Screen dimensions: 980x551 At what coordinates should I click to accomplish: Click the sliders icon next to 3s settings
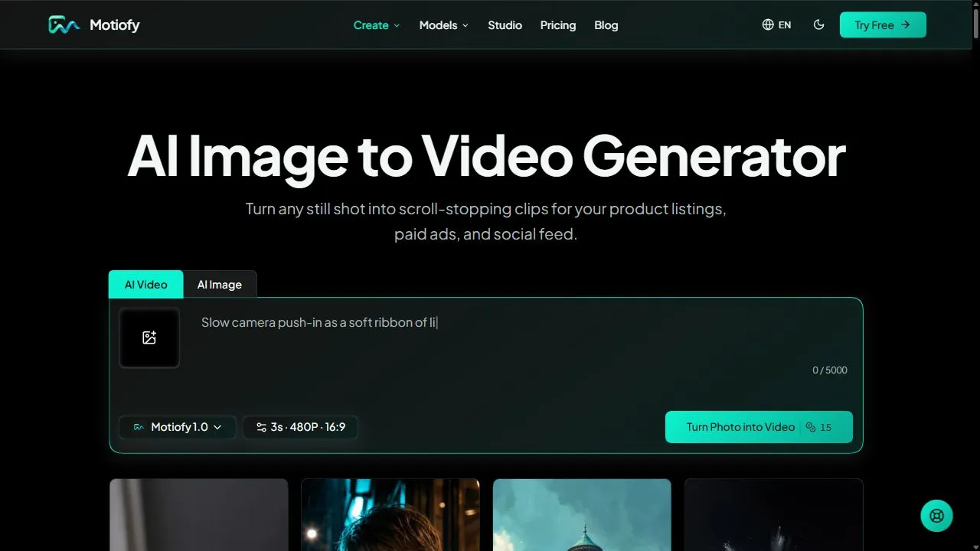(x=261, y=427)
